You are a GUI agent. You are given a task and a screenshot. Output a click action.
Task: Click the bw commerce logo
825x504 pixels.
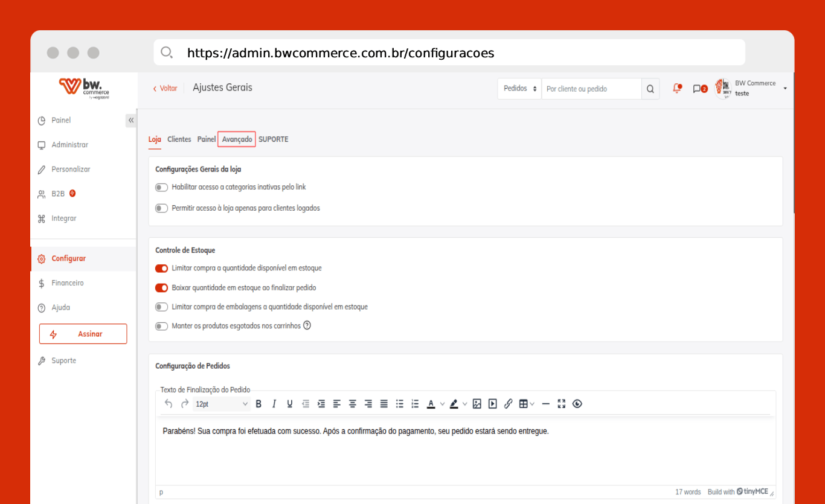tap(84, 89)
